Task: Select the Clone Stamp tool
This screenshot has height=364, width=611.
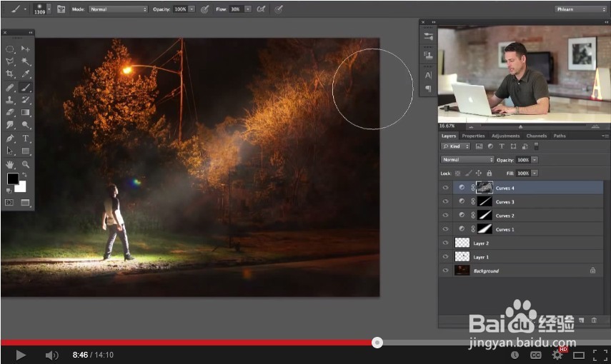Action: [x=10, y=100]
